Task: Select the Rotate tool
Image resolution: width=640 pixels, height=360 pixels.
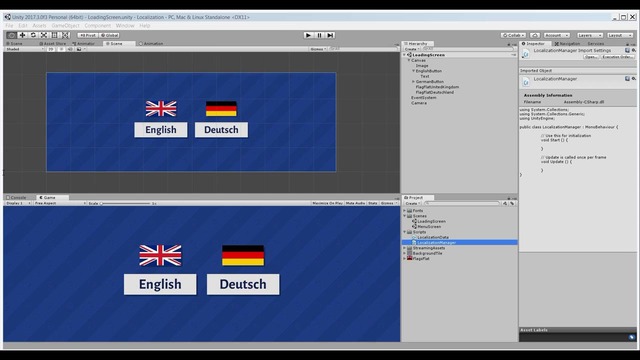Action: 33,36
